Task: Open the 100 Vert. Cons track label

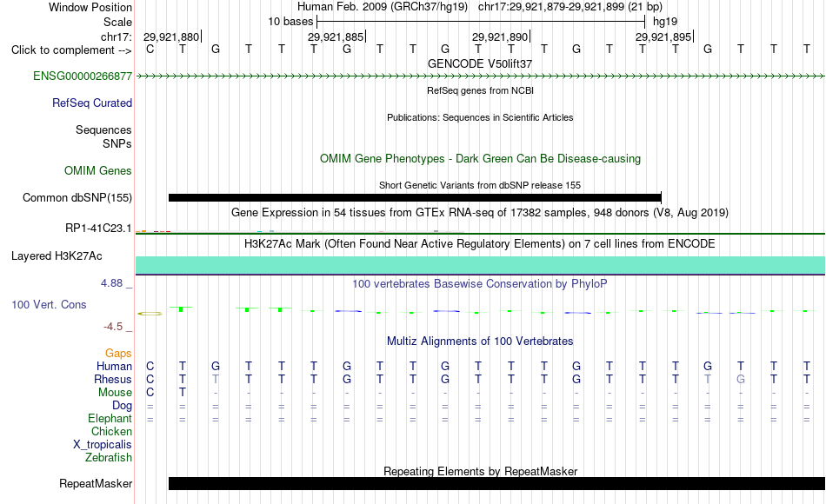Action: pos(49,305)
